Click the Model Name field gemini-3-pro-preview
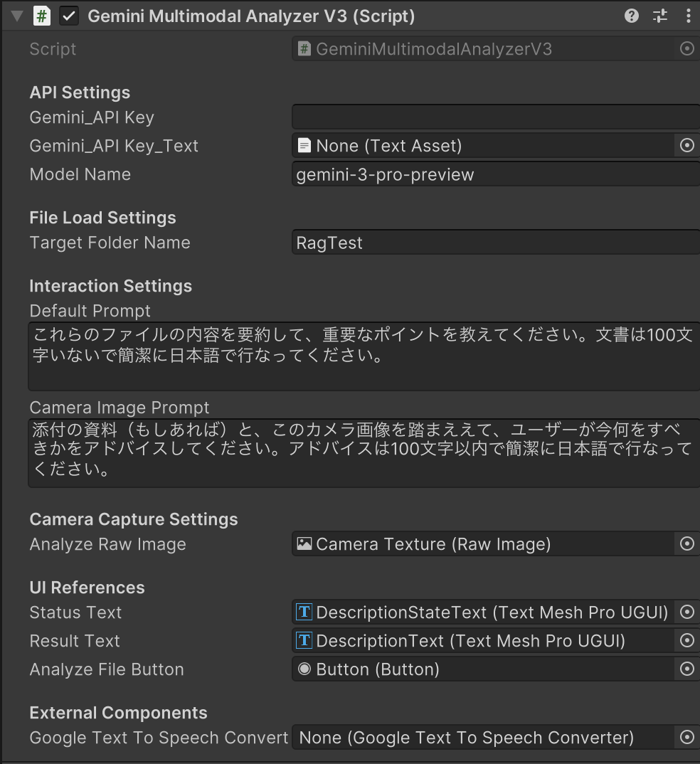This screenshot has width=700, height=764. (x=495, y=174)
